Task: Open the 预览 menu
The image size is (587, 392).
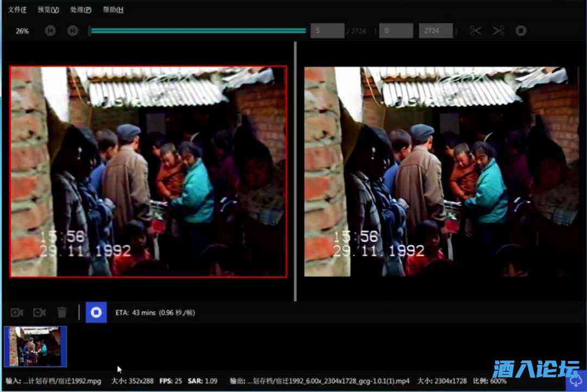Action: tap(48, 10)
